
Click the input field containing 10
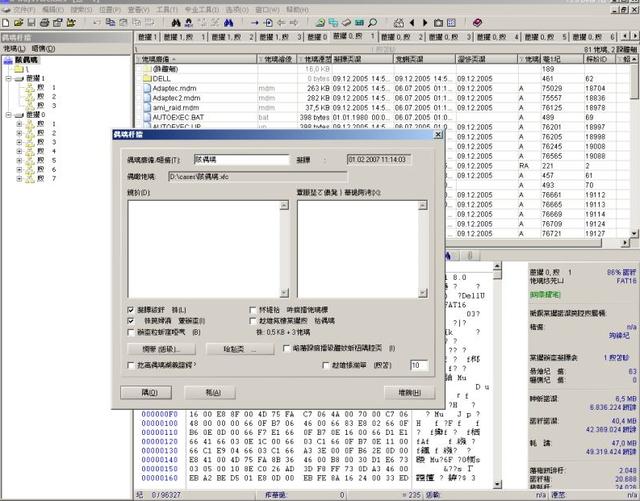point(419,365)
